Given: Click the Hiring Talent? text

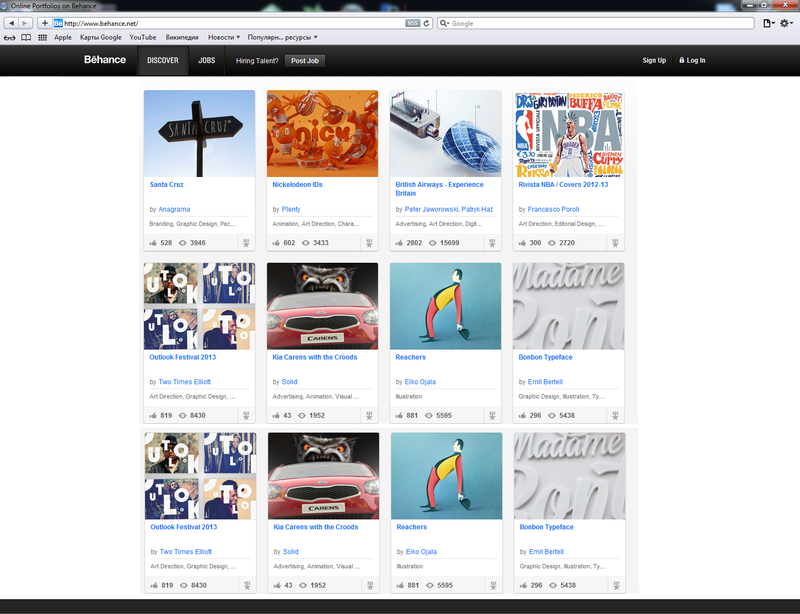Looking at the screenshot, I should tap(257, 61).
